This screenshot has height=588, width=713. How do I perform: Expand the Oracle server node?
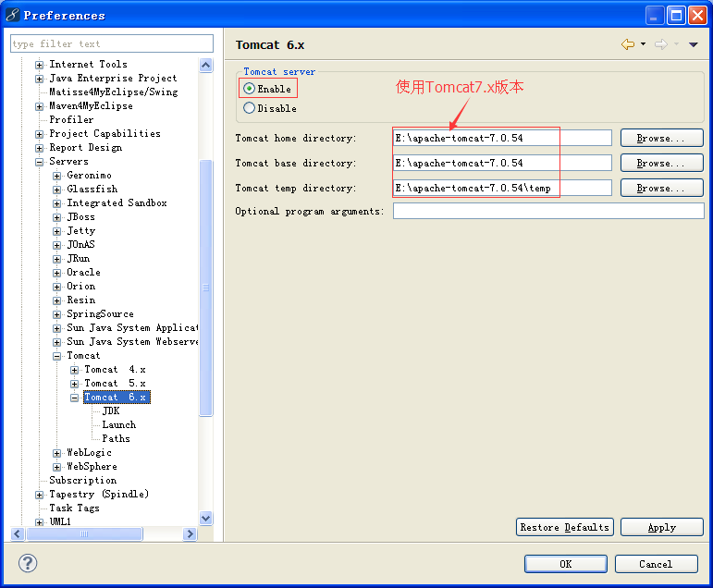point(56,273)
